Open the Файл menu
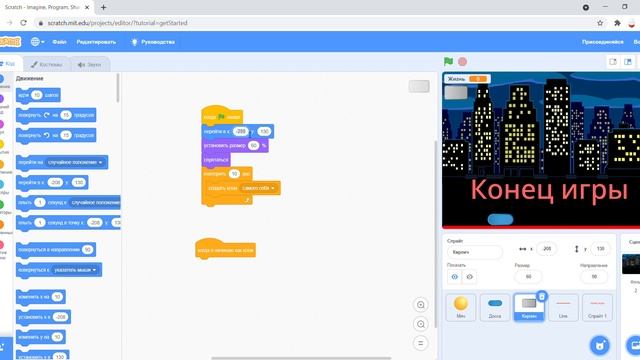Image resolution: width=640 pixels, height=360 pixels. [59, 42]
